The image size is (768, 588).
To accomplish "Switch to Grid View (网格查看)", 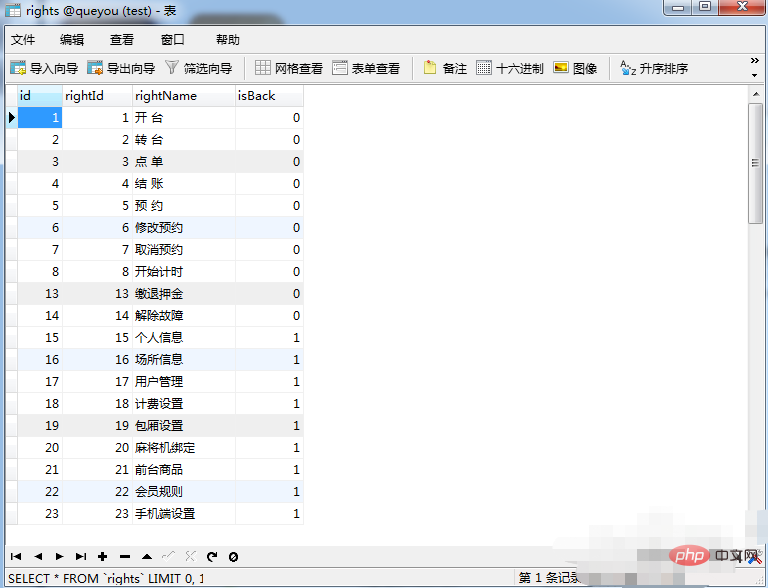I will tap(288, 68).
